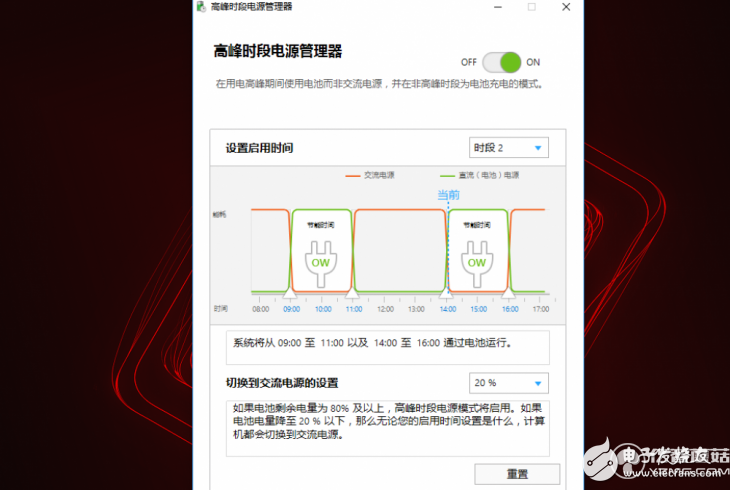Click the app icon in the title bar
This screenshot has height=490, width=730.
tap(200, 7)
